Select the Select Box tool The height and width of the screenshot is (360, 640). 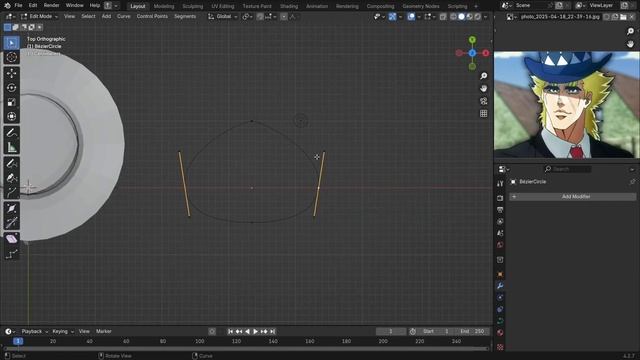click(x=11, y=43)
